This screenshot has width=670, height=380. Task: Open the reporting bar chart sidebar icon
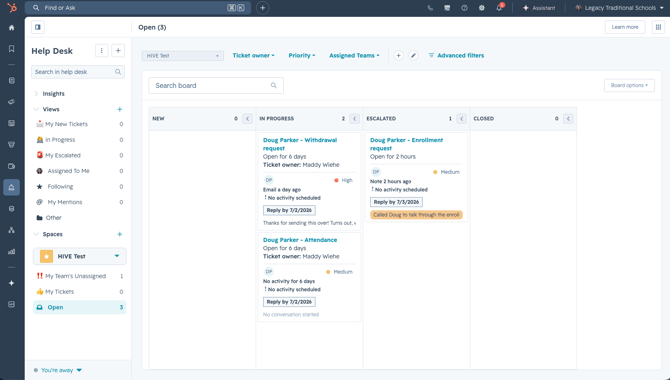coord(12,251)
